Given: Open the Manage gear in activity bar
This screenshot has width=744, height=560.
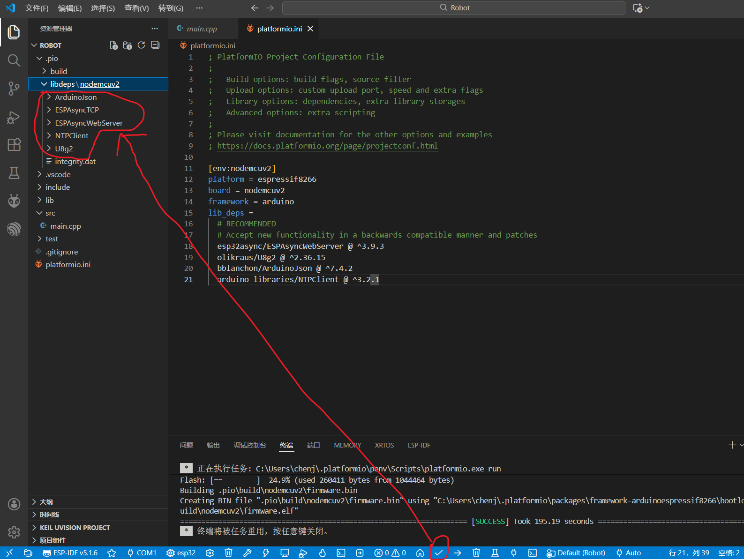Looking at the screenshot, I should (x=14, y=532).
